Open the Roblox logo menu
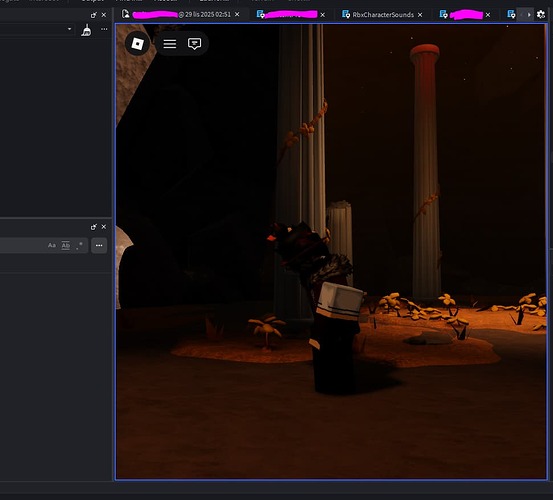 point(137,44)
